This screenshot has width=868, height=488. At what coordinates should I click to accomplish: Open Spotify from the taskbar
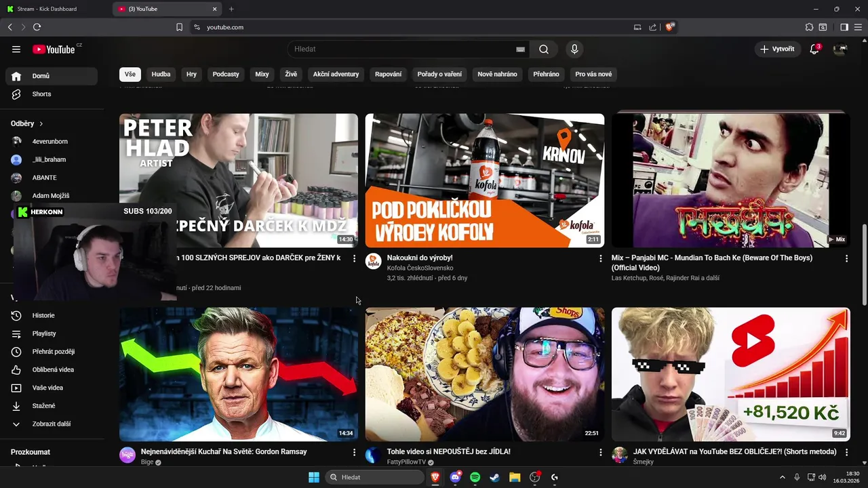click(475, 477)
